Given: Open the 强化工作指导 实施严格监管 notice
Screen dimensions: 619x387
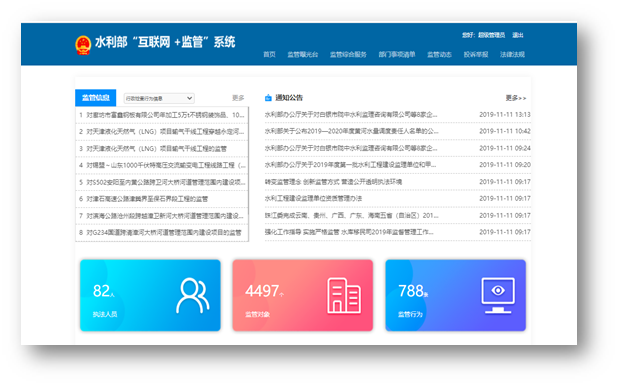Looking at the screenshot, I should pyautogui.click(x=349, y=232).
